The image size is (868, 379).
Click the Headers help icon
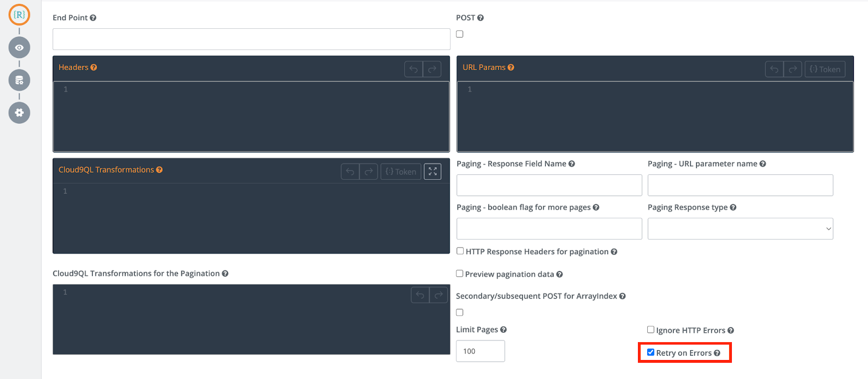point(94,67)
